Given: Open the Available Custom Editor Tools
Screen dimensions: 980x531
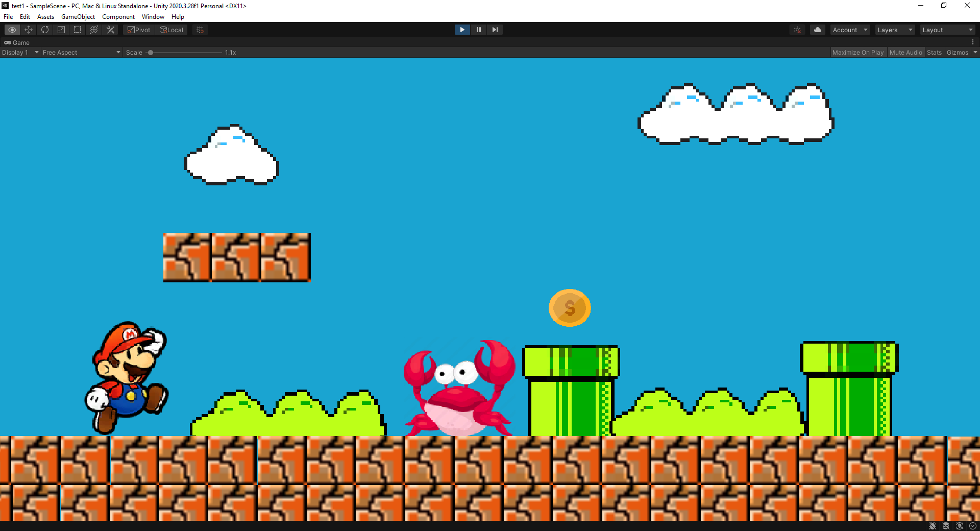Looking at the screenshot, I should 110,30.
